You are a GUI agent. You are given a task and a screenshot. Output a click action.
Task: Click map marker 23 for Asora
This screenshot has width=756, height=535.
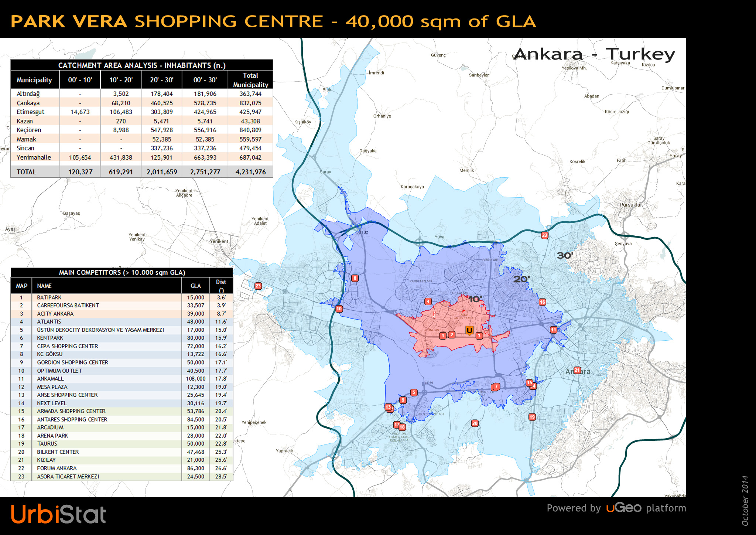258,286
